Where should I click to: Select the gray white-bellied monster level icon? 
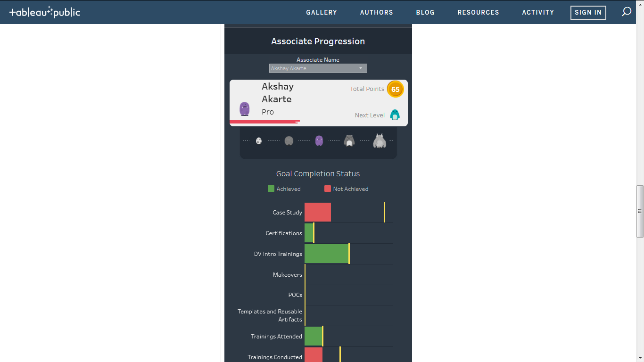pos(349,140)
